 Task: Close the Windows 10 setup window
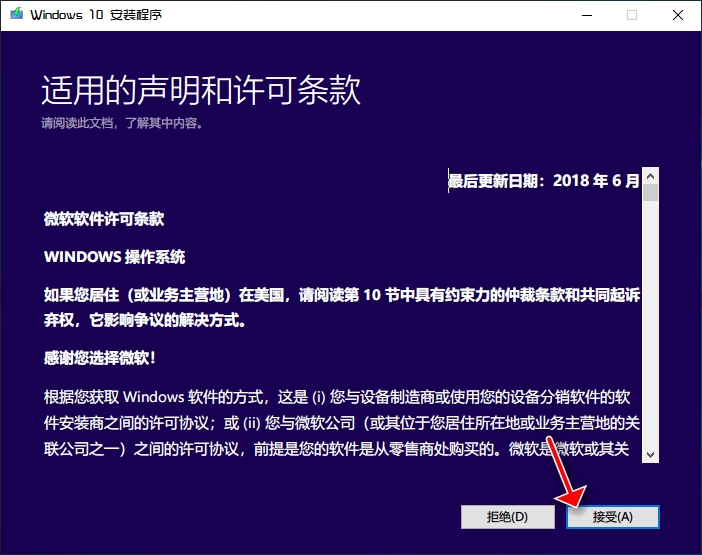point(678,15)
